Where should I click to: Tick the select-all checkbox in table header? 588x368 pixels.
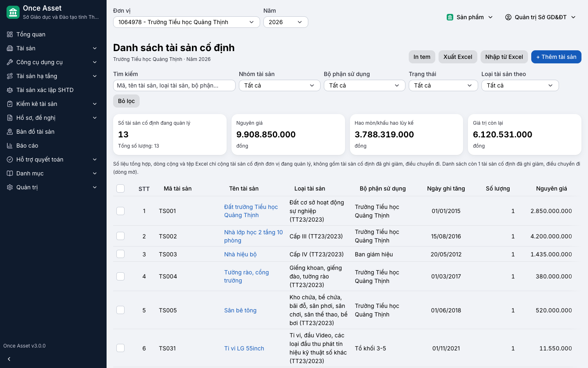pyautogui.click(x=120, y=188)
